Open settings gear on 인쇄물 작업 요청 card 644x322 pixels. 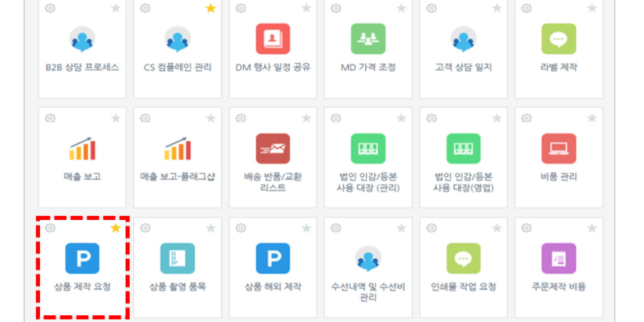point(431,228)
